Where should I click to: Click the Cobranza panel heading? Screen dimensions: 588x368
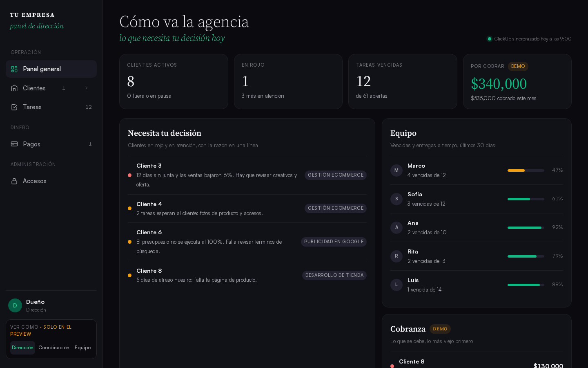[x=408, y=329]
